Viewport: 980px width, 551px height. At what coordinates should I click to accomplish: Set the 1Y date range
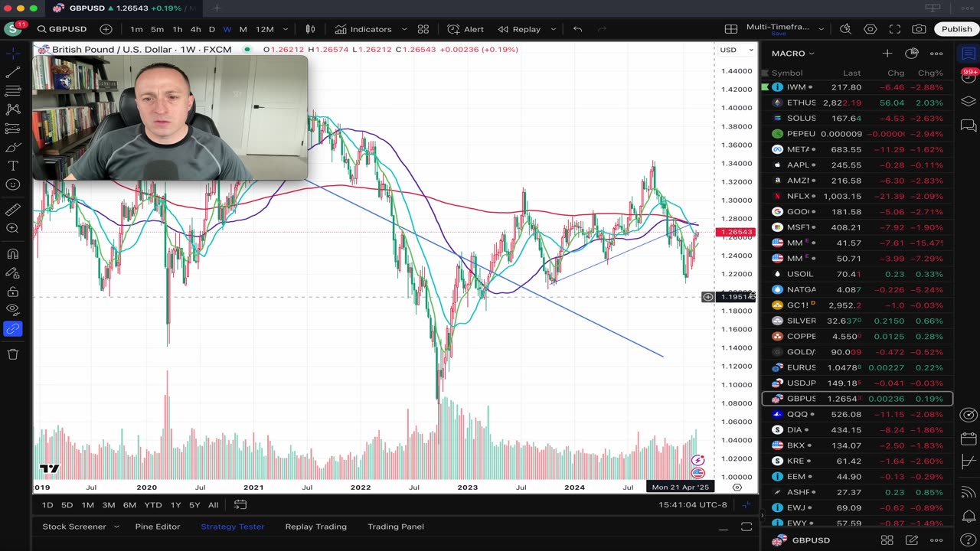(x=175, y=504)
